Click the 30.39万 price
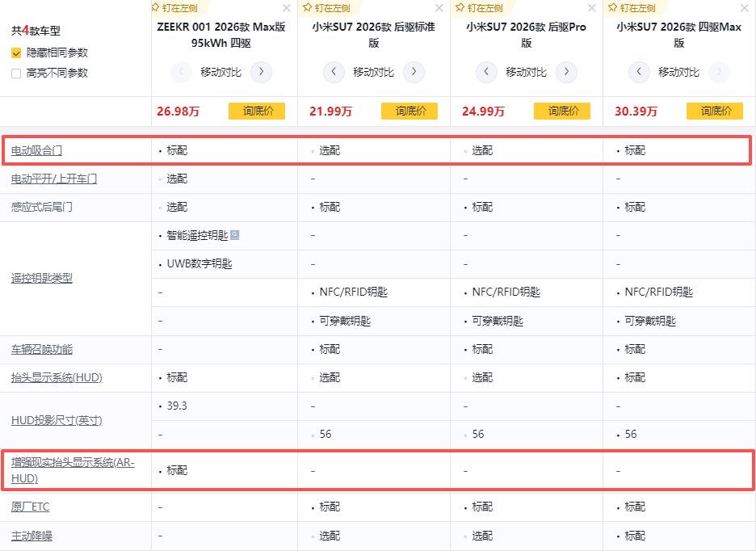The image size is (756, 551). [x=636, y=111]
